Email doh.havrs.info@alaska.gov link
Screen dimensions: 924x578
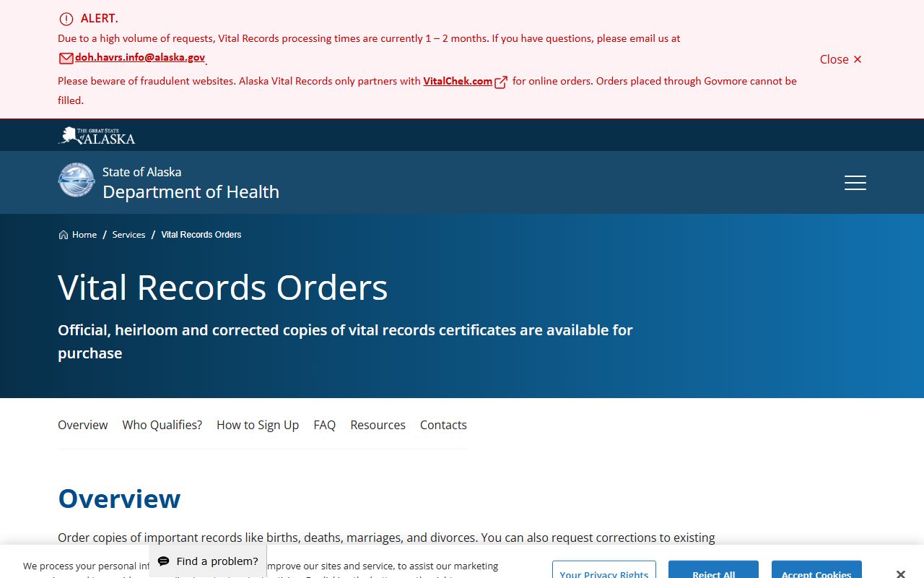140,58
